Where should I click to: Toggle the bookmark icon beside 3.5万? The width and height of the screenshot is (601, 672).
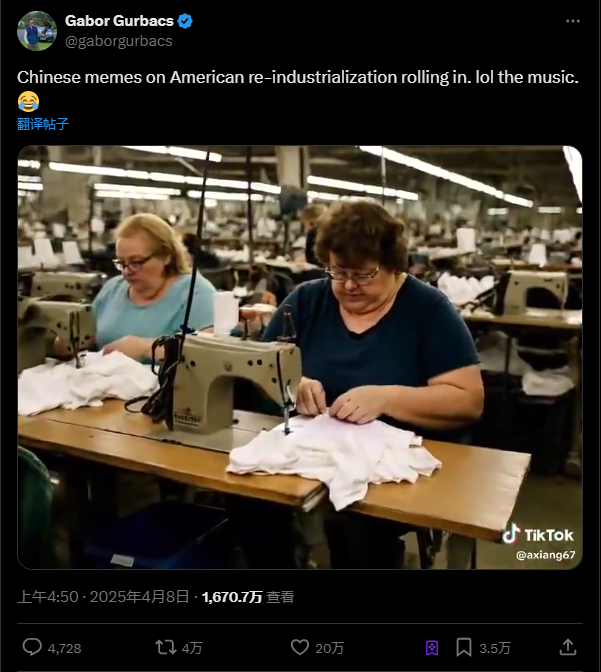(x=463, y=647)
